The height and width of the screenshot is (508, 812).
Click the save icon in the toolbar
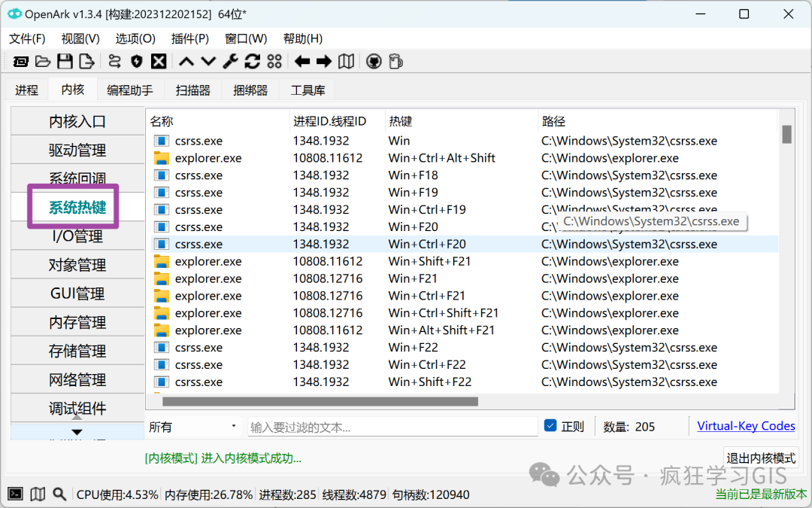pyautogui.click(x=65, y=61)
